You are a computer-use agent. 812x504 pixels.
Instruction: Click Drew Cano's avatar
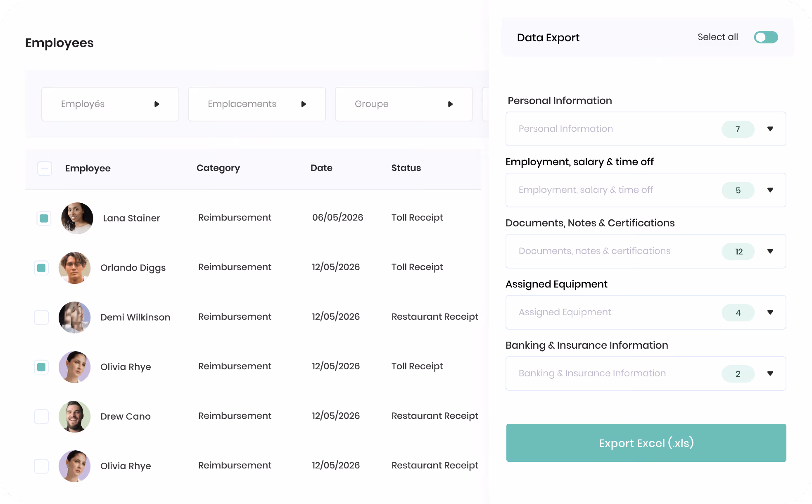tap(75, 416)
